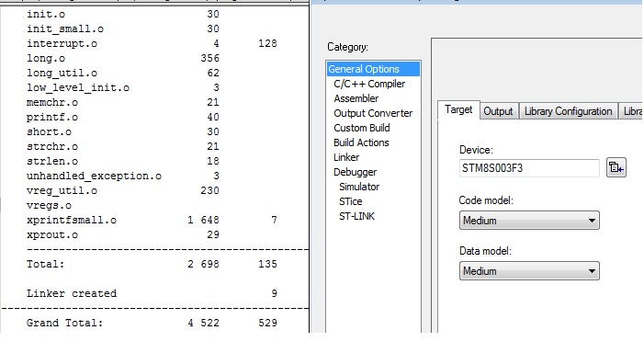
Task: Click the long.o entry
Action: [x=46, y=58]
